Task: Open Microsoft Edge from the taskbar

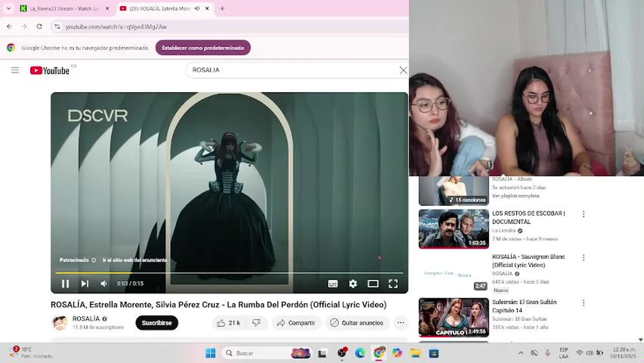Action: pos(360,353)
